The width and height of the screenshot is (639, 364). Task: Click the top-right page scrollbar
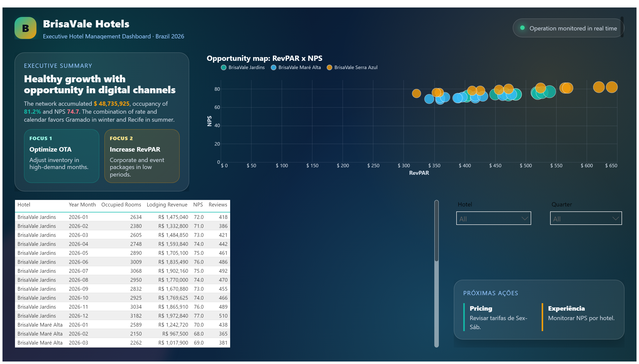point(622,27)
